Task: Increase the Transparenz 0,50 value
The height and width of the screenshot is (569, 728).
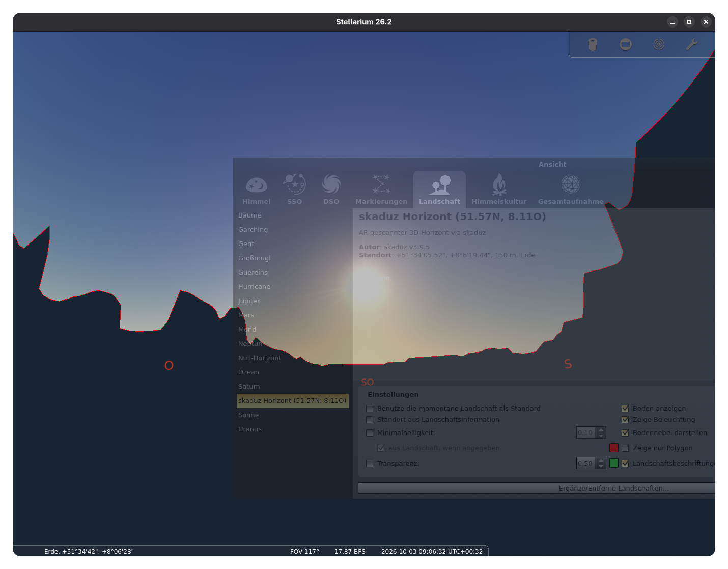Action: [x=601, y=460]
